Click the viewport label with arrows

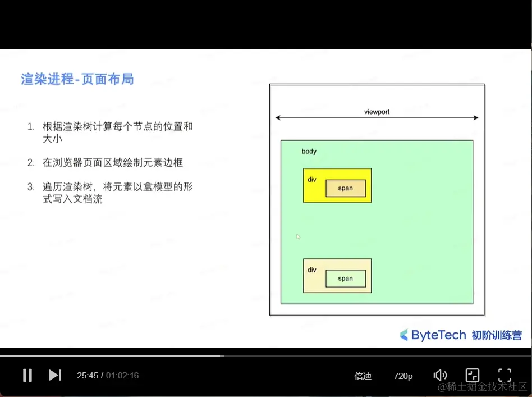click(x=376, y=112)
